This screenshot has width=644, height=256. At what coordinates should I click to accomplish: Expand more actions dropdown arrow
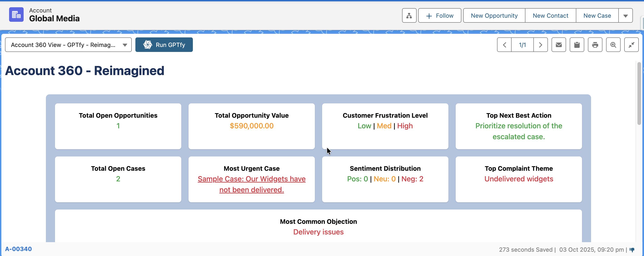(625, 16)
